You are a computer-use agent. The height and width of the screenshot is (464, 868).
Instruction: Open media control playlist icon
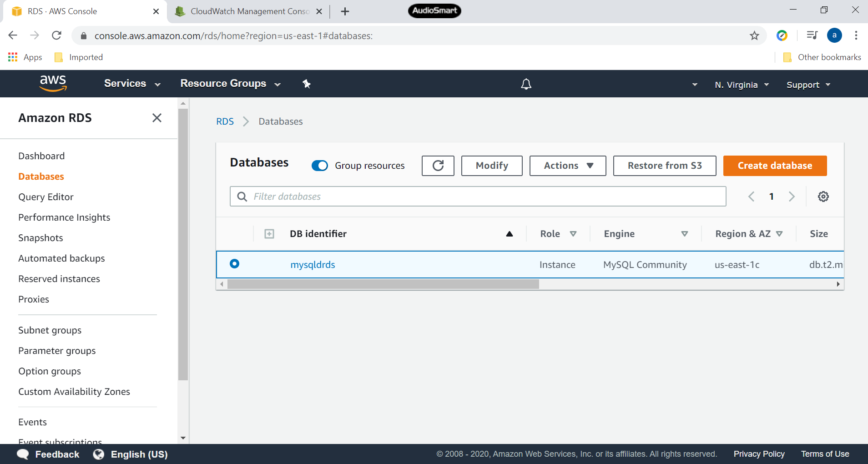point(812,35)
